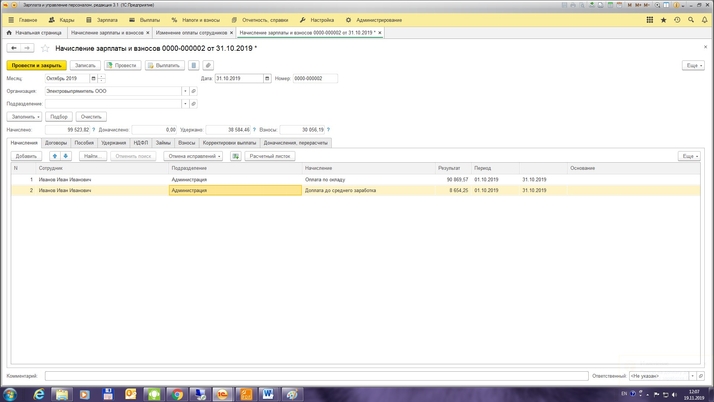Screen dimensions: 714x402
Task: Click the Провести и закрыть button
Action: point(37,65)
